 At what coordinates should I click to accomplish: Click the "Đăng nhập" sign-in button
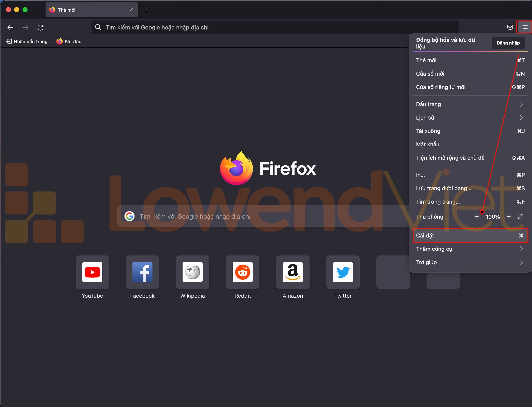click(x=508, y=43)
